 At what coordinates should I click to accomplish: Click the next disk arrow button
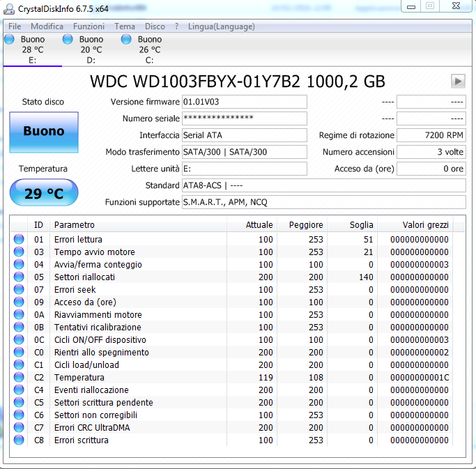(x=458, y=81)
